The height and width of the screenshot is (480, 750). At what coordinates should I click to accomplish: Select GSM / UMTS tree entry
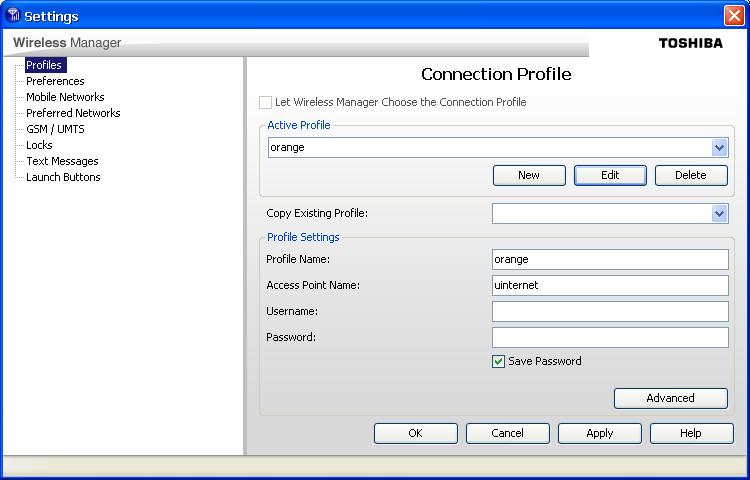[55, 129]
